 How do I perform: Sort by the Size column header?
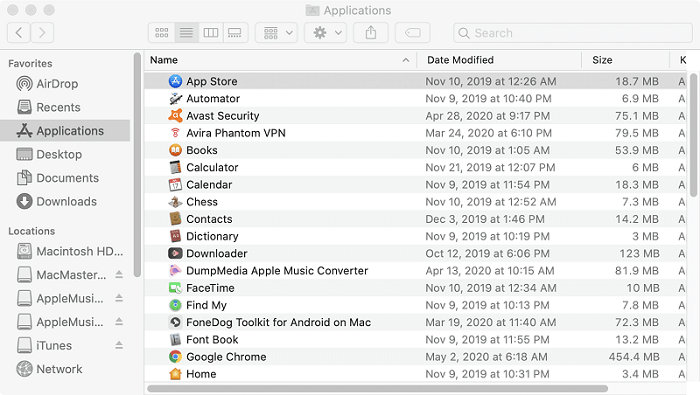click(625, 60)
